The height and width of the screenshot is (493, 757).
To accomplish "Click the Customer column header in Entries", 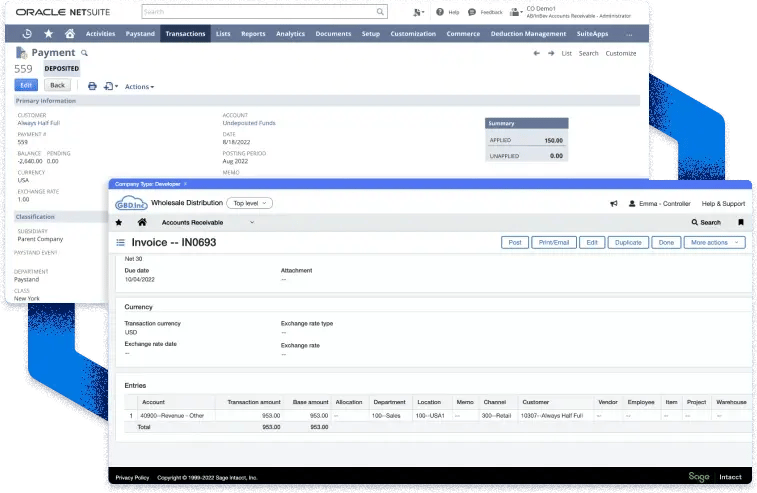I will (x=535, y=402).
